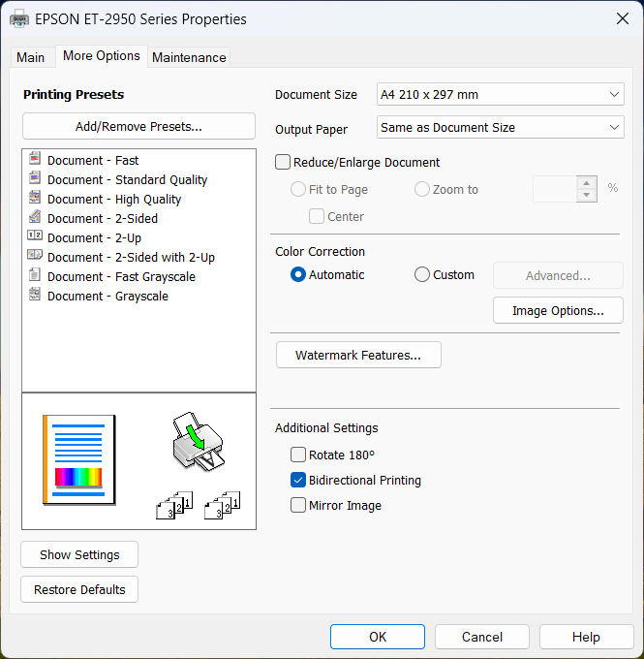Disable Bidirectional Printing checkbox
644x659 pixels.
[298, 480]
